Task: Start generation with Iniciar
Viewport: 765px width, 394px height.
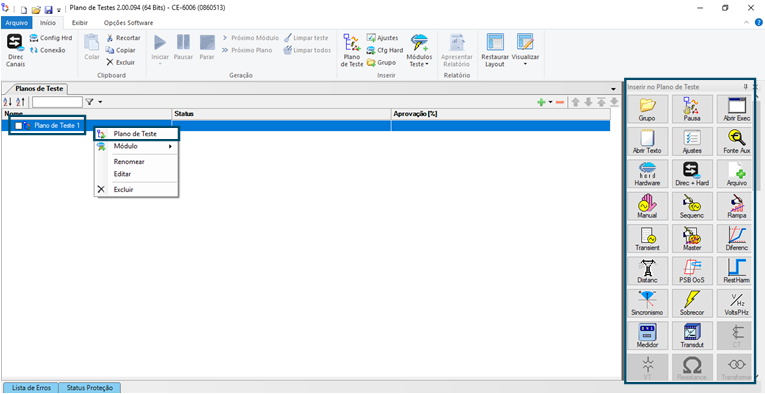Action: pos(160,48)
